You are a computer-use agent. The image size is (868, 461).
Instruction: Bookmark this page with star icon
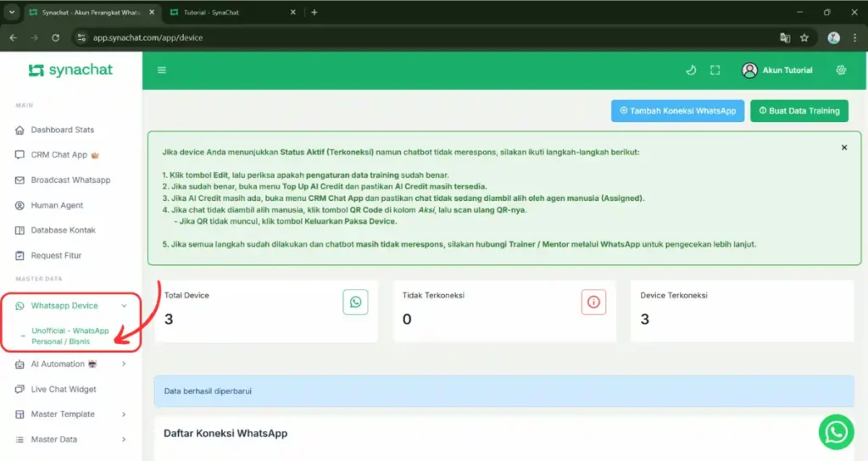click(x=804, y=37)
